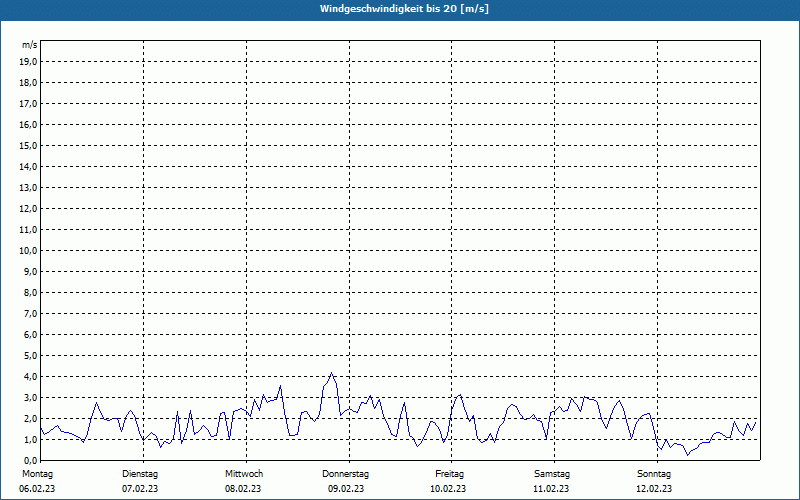Click the date 11.02.23
Image resolution: width=800 pixels, height=500 pixels.
(551, 489)
